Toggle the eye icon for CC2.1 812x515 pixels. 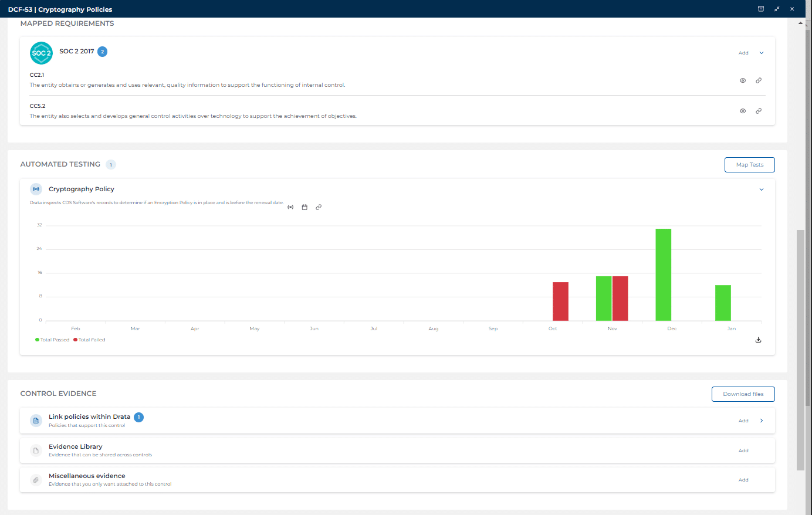[743, 80]
